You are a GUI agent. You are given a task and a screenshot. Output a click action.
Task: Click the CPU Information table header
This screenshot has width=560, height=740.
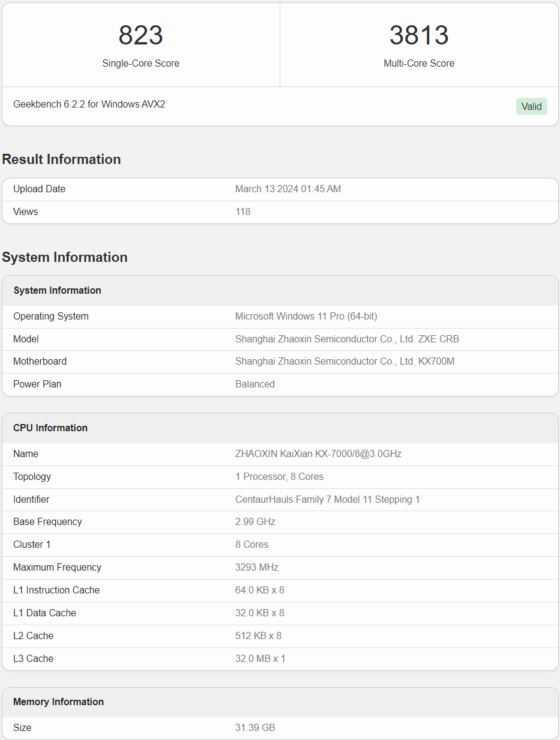pyautogui.click(x=50, y=428)
